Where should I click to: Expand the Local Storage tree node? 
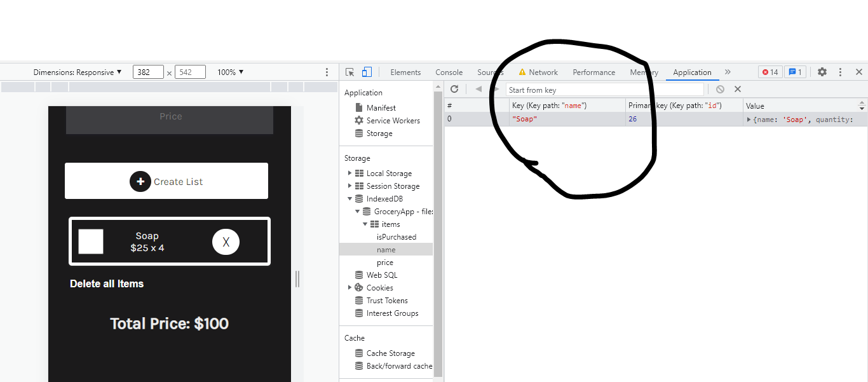point(349,174)
